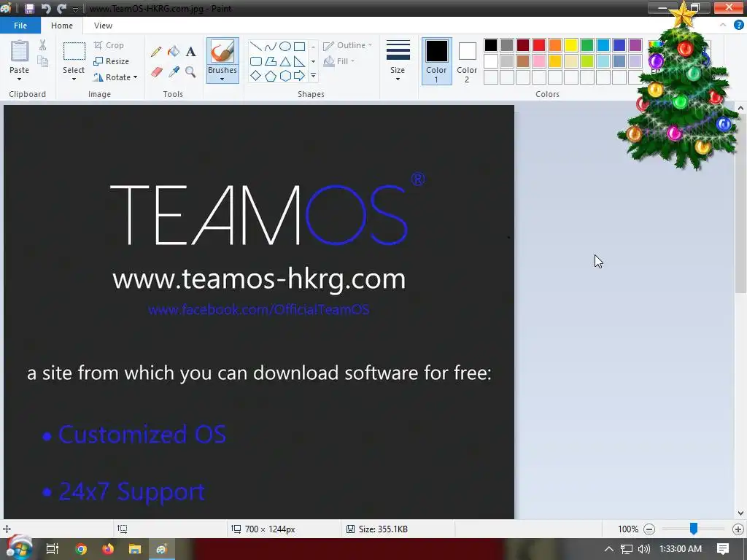Select the Fill with color bucket tool

click(x=174, y=52)
